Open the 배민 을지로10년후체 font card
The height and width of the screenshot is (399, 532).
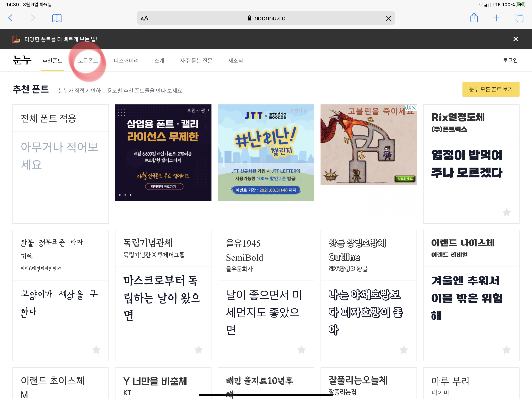(x=266, y=383)
